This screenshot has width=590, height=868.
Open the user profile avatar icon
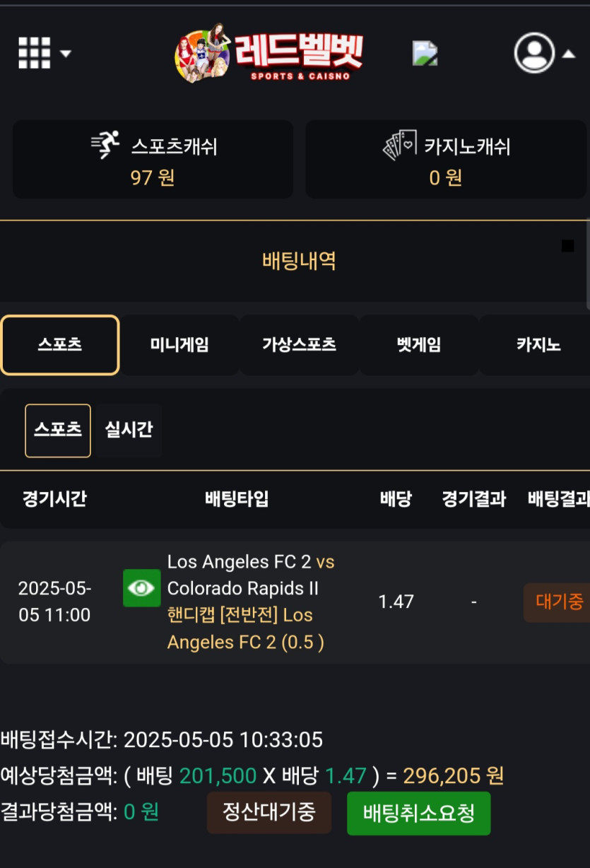(534, 53)
